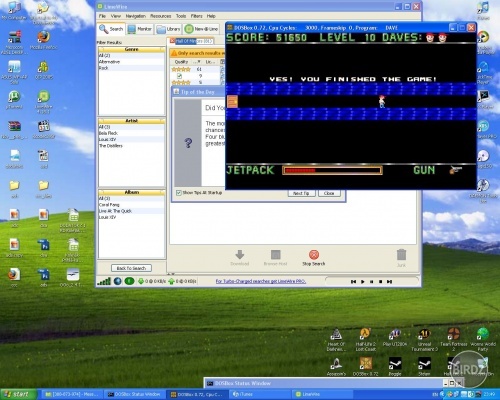Skip to previous track in LimeWire player
The height and width of the screenshot is (400, 500).
(353, 282)
